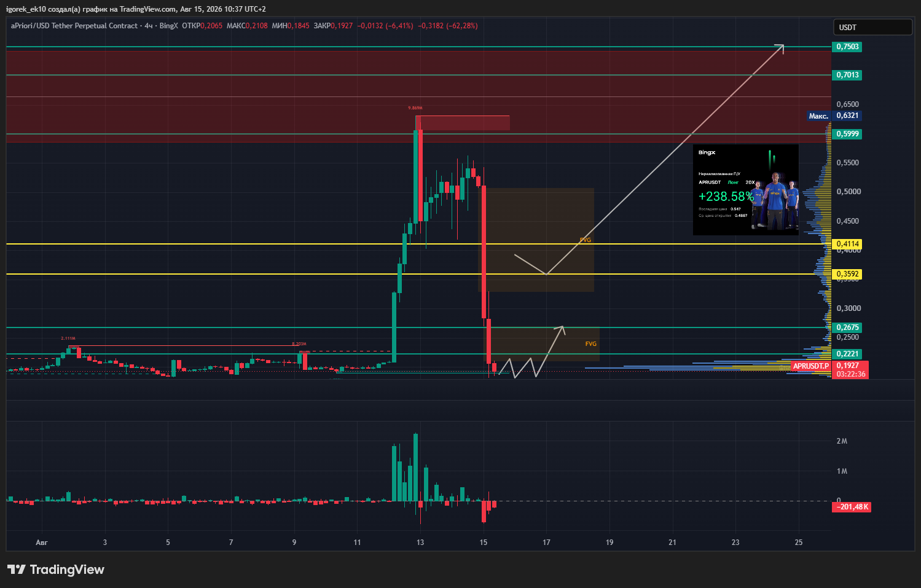
Task: Click date 13 on the time axis
Action: pyautogui.click(x=420, y=543)
